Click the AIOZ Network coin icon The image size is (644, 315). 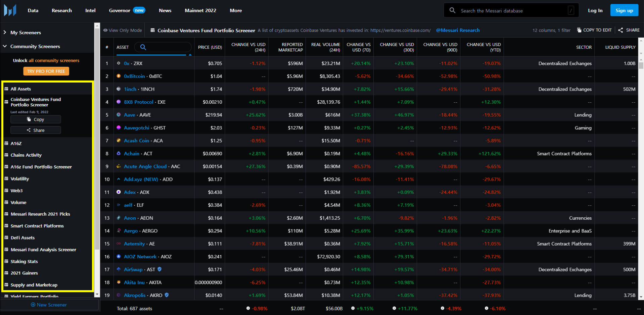[x=119, y=256]
